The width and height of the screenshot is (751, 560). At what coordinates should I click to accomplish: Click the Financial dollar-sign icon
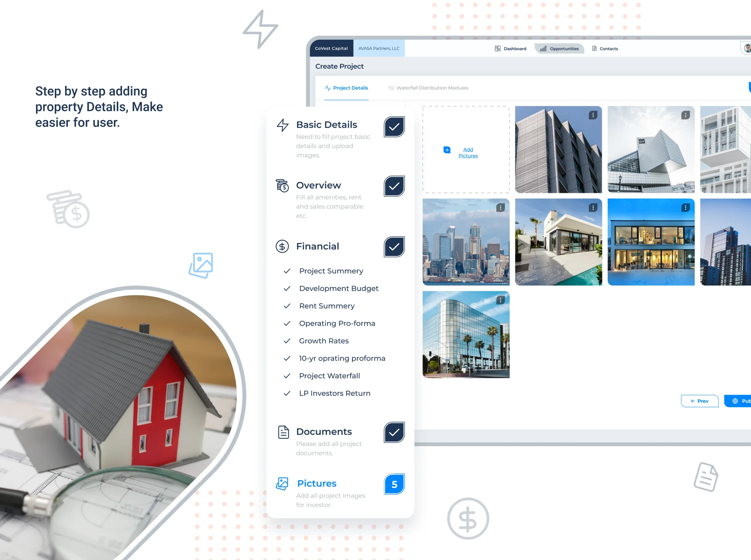click(x=283, y=246)
